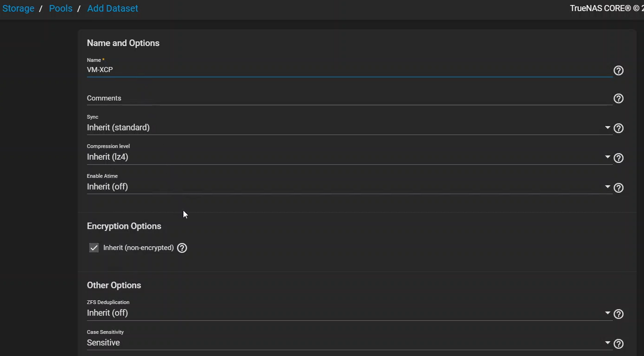Click the Add Dataset breadcrumb
Image resolution: width=644 pixels, height=356 pixels.
coord(112,8)
